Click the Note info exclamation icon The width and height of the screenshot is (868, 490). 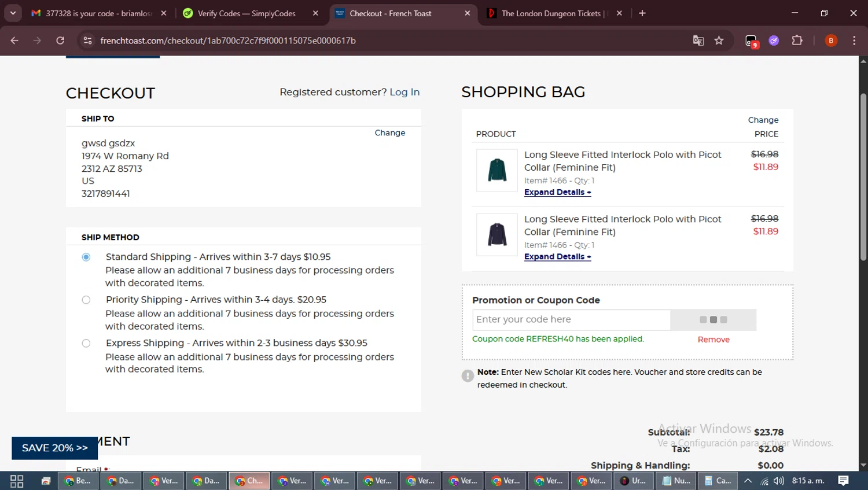(468, 376)
